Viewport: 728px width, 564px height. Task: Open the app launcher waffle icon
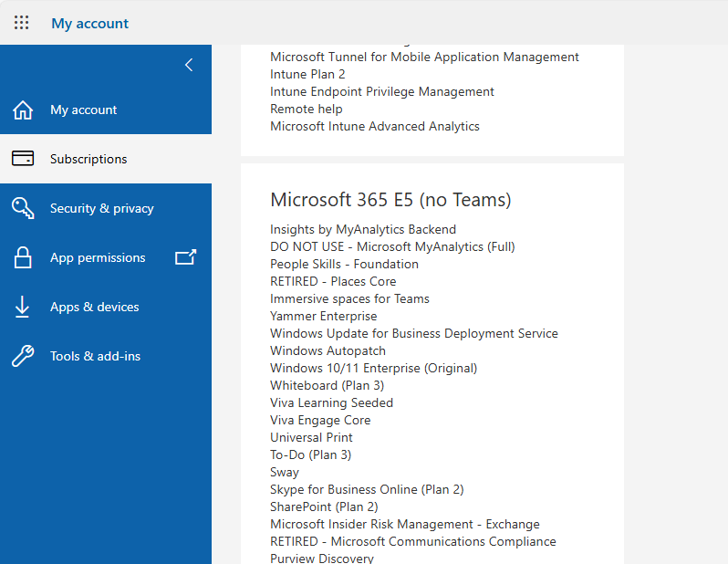coord(21,22)
